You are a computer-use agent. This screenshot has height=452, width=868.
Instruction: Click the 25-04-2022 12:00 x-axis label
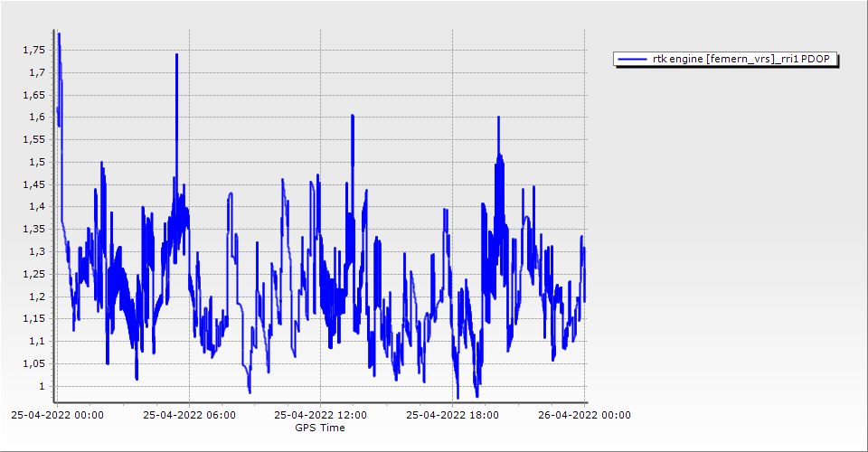(x=320, y=416)
